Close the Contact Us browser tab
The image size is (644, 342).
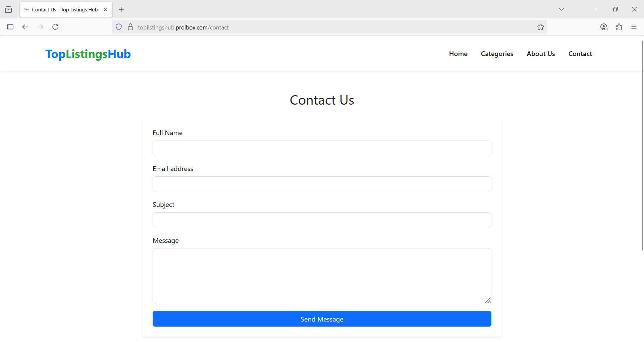[105, 9]
